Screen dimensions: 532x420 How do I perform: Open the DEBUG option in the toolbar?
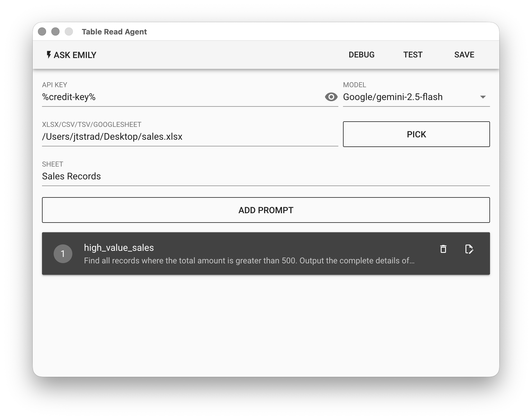[x=361, y=55]
